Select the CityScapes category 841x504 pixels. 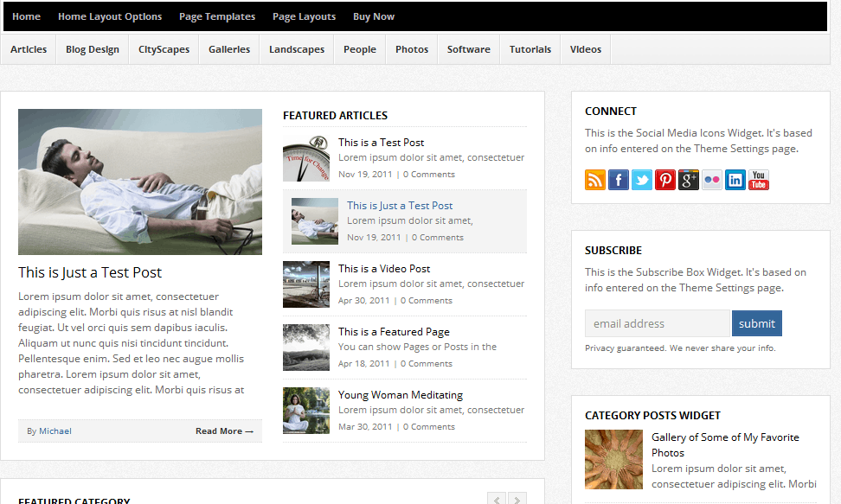[x=164, y=49]
